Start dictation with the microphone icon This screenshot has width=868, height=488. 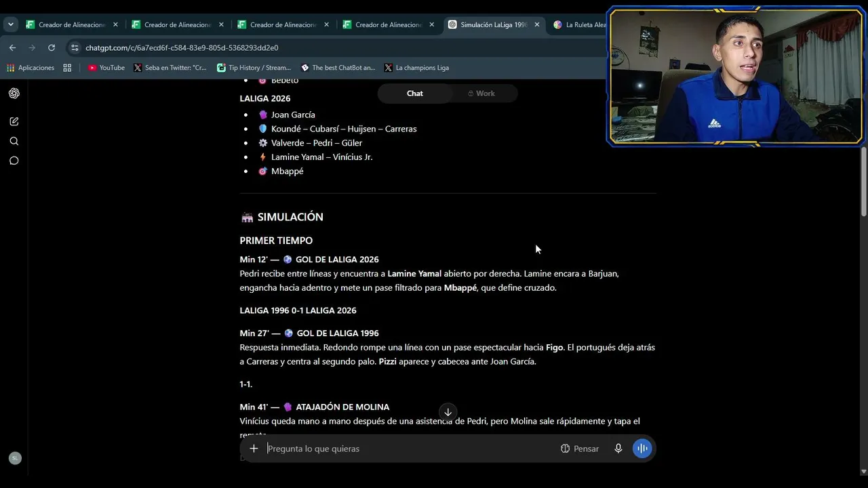coord(618,449)
